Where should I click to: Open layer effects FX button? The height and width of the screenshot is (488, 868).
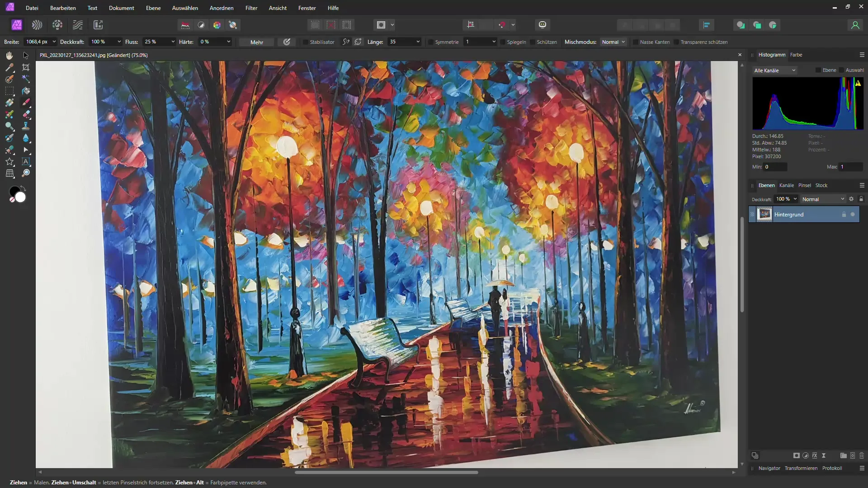(x=815, y=455)
